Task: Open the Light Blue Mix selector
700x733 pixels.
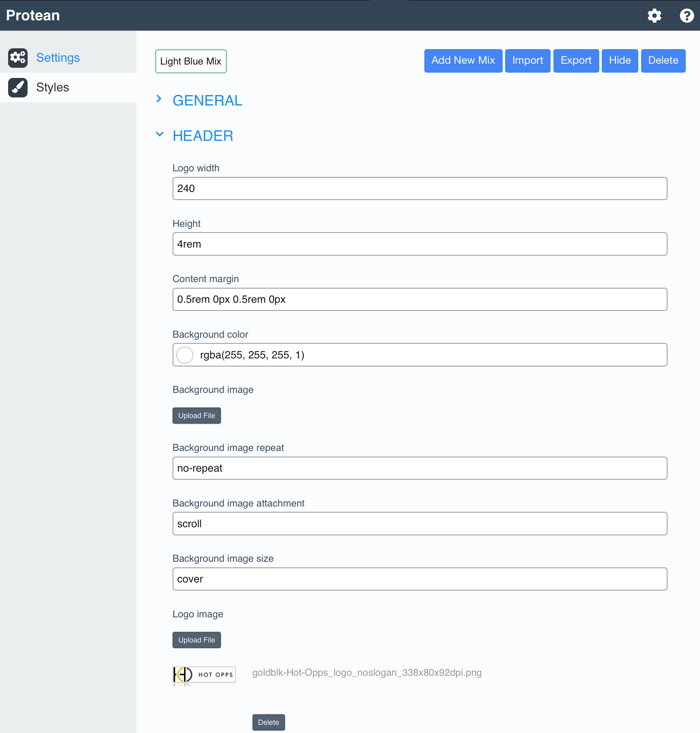Action: [191, 61]
